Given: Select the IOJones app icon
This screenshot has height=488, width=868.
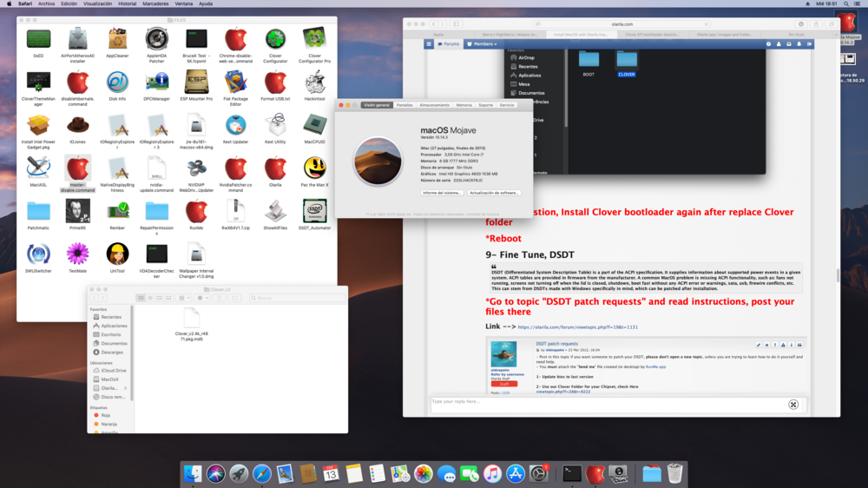Looking at the screenshot, I should tap(77, 126).
